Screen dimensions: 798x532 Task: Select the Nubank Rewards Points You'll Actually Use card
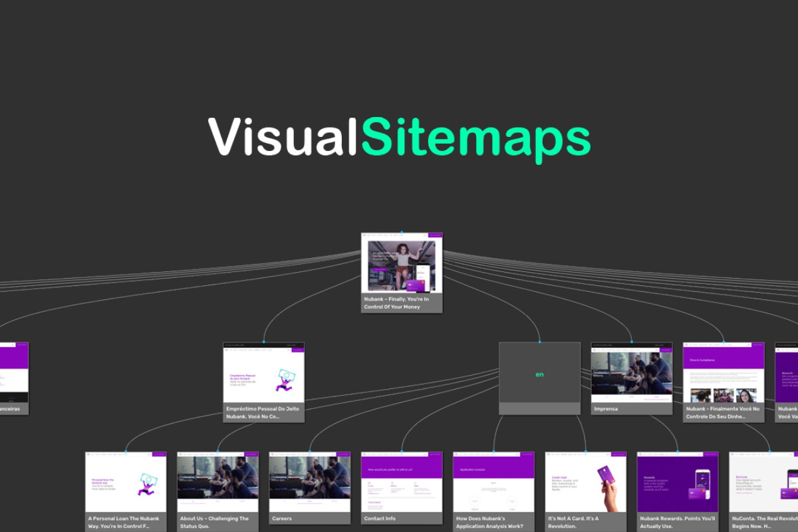click(678, 482)
